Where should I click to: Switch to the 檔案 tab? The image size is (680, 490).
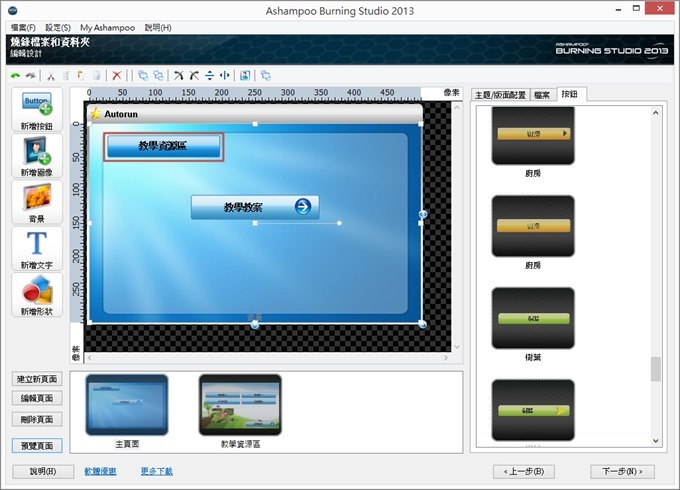542,95
